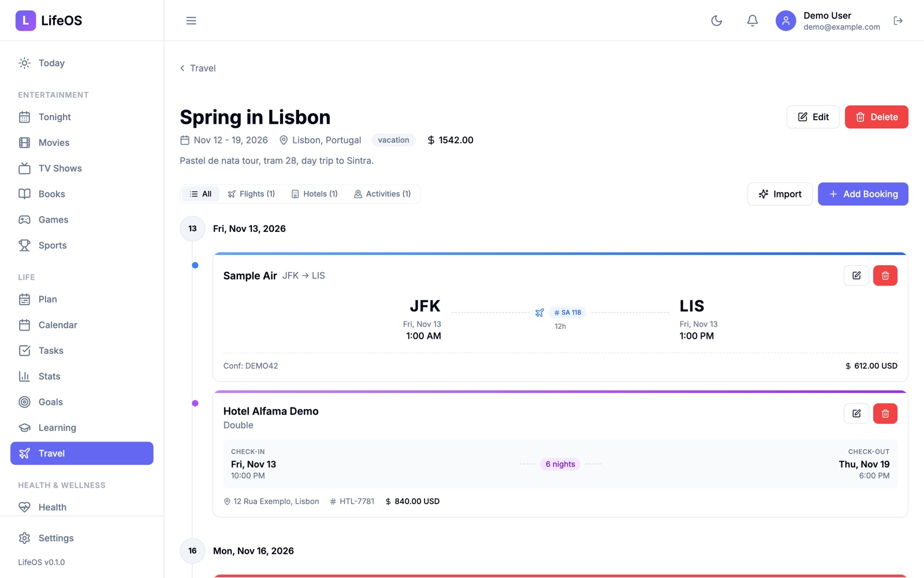924x578 pixels.
Task: Click Add Booking button
Action: pyautogui.click(x=863, y=194)
